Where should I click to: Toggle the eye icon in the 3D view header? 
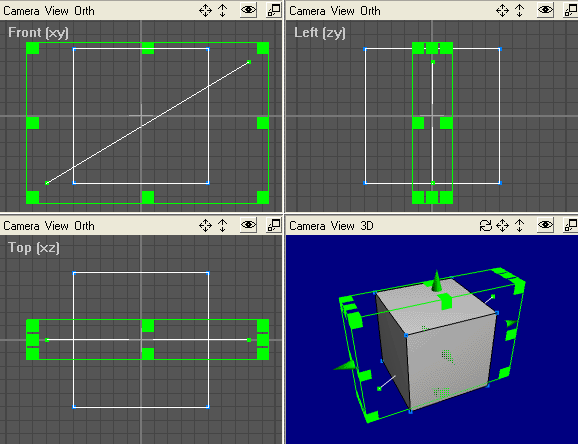[546, 225]
